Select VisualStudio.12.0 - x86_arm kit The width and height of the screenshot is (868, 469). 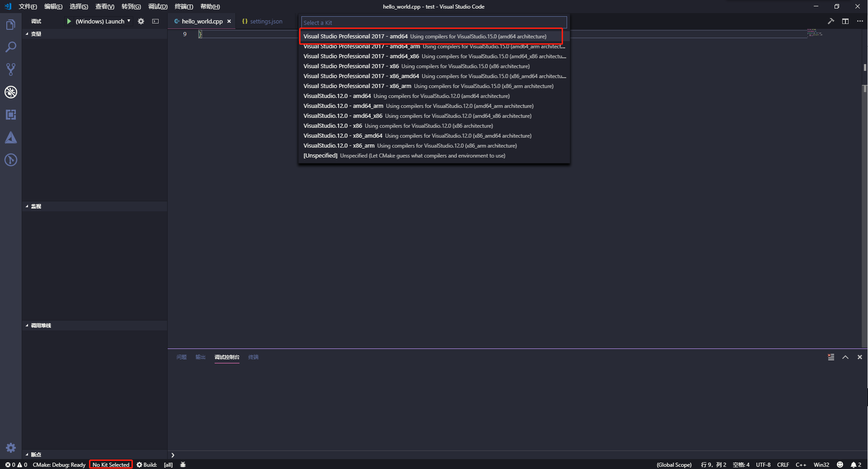[434, 146]
